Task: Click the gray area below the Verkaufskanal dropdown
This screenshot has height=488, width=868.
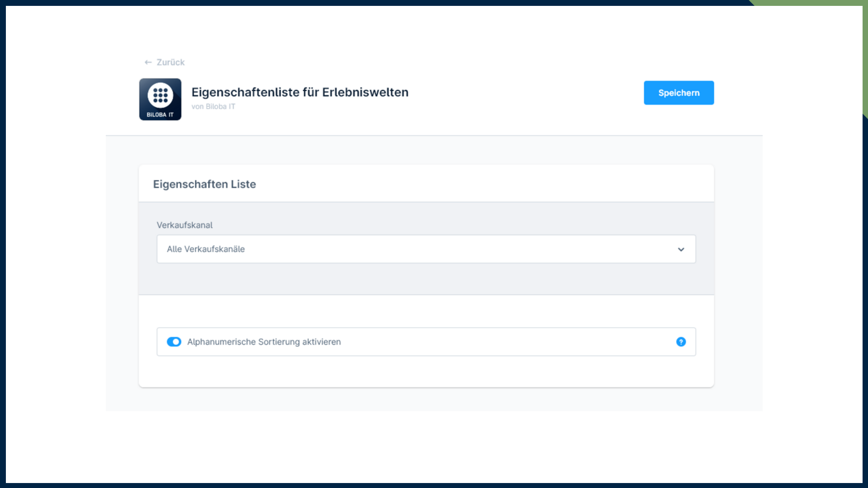Action: (426, 279)
